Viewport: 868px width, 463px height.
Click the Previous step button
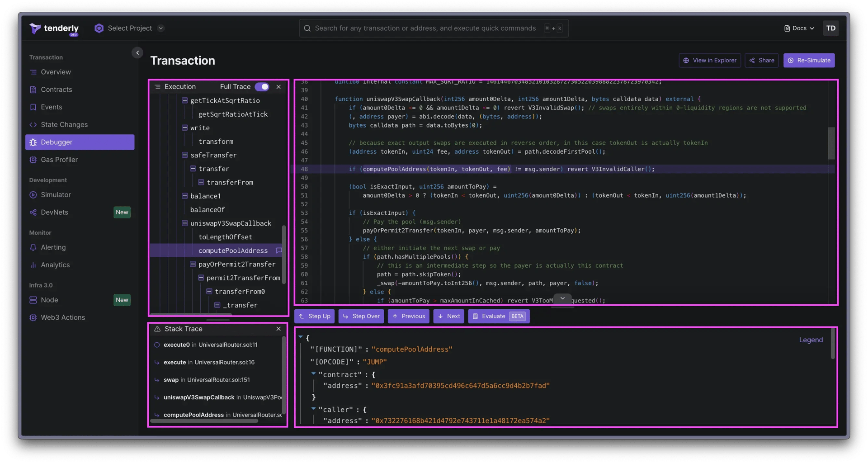pos(409,317)
